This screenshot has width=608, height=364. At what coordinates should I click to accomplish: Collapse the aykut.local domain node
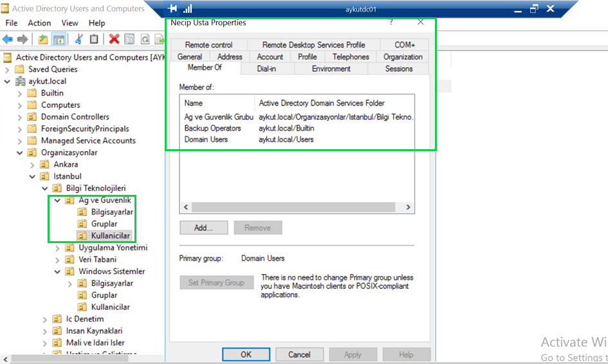point(7,82)
